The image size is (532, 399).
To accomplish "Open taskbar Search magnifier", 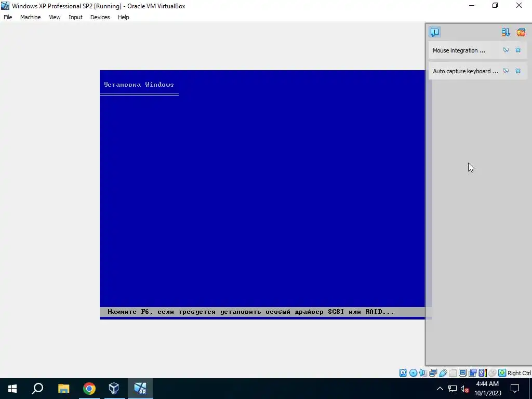I will coord(37,389).
